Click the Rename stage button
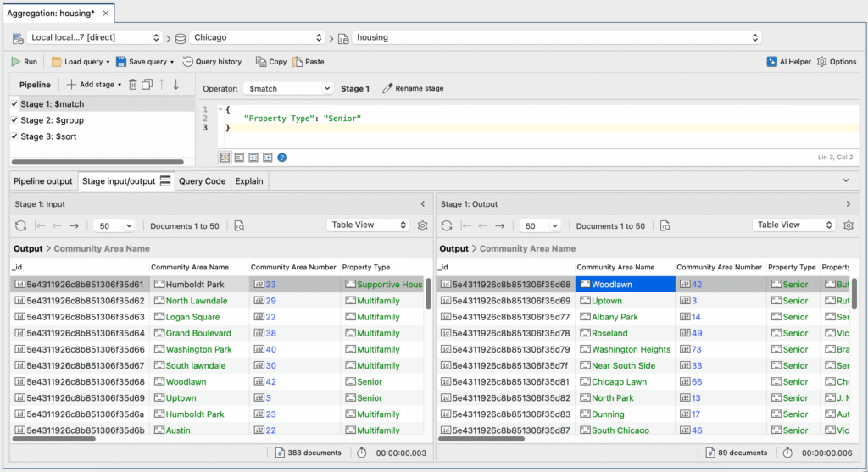The width and height of the screenshot is (868, 472). [413, 88]
